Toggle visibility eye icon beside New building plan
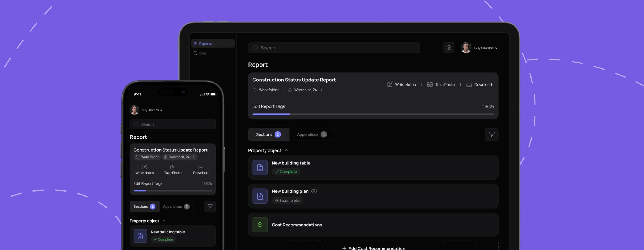644x250 pixels. [x=314, y=191]
